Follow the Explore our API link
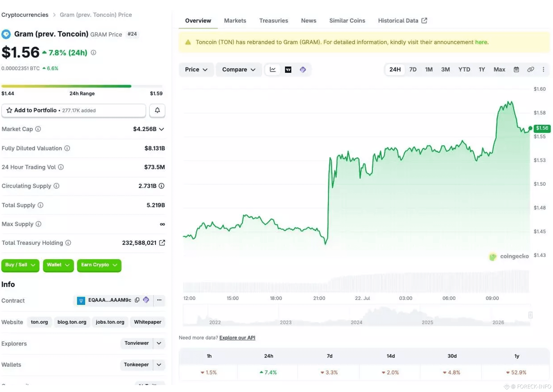The width and height of the screenshot is (553, 392). [237, 338]
